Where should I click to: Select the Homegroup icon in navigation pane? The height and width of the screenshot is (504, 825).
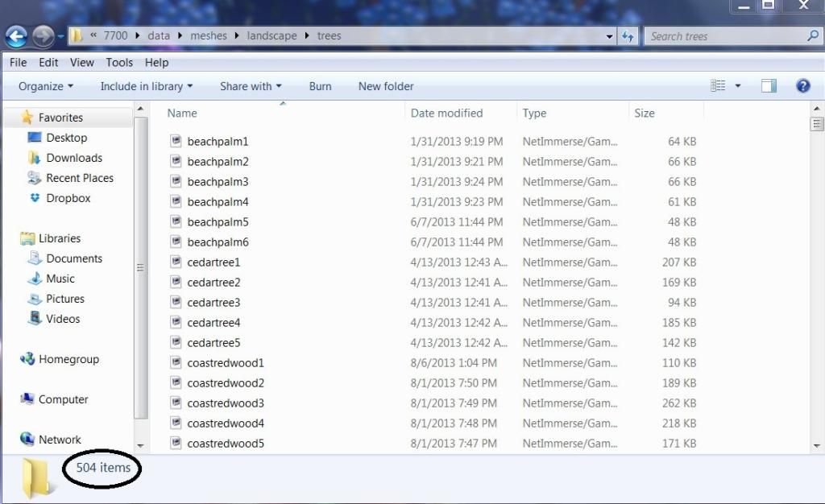pos(28,359)
